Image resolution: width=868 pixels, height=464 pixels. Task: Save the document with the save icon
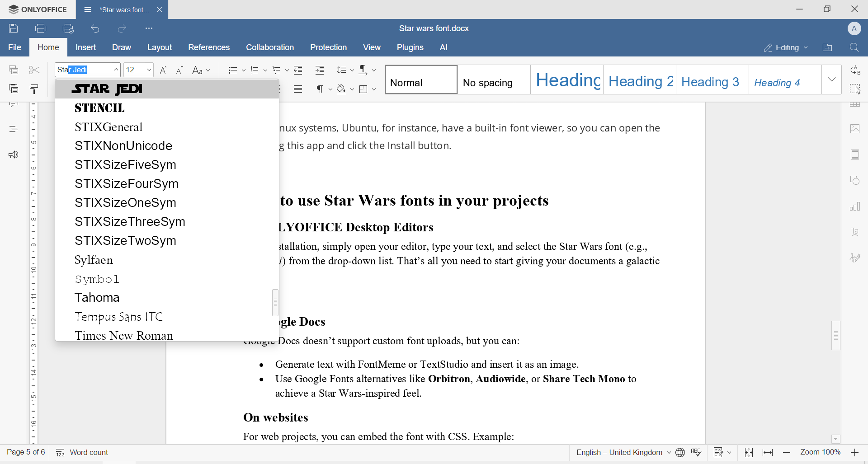(x=14, y=28)
